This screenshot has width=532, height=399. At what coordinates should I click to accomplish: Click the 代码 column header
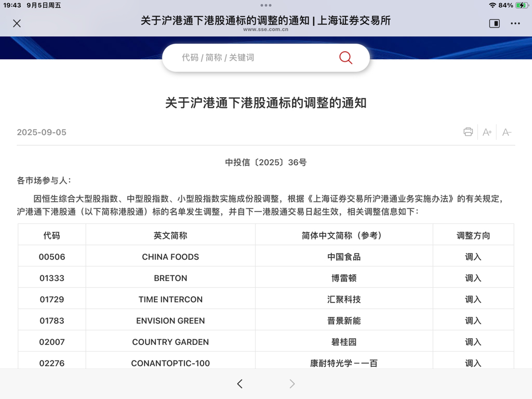click(x=51, y=235)
